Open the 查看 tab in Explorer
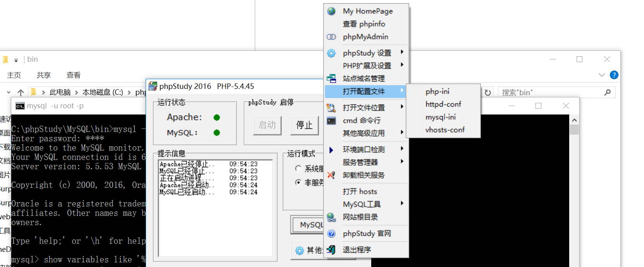644x267 pixels. coord(74,75)
